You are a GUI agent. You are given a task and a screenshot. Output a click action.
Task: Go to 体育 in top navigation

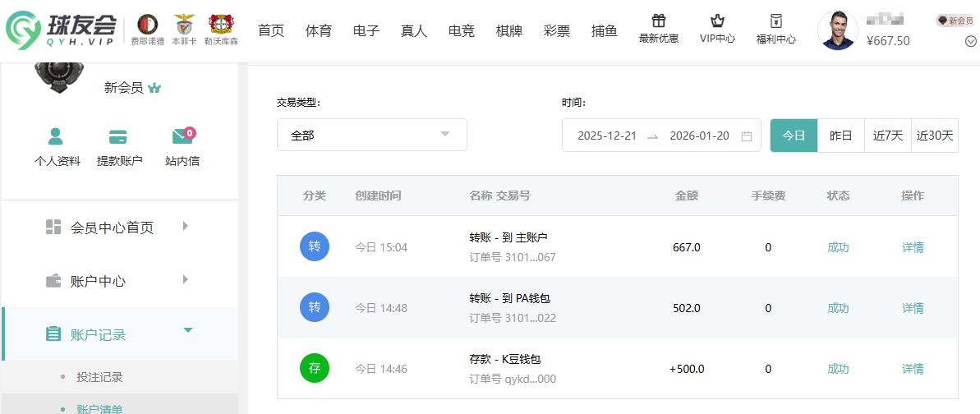[319, 31]
